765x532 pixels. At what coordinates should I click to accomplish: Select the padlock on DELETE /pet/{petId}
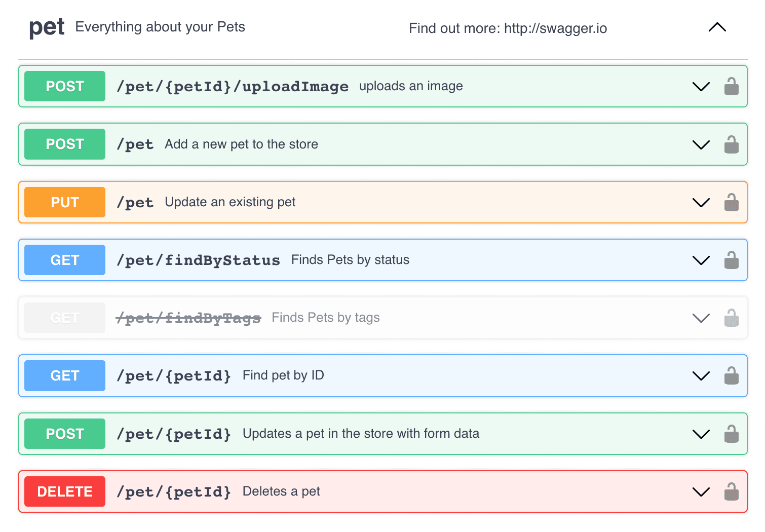tap(731, 491)
